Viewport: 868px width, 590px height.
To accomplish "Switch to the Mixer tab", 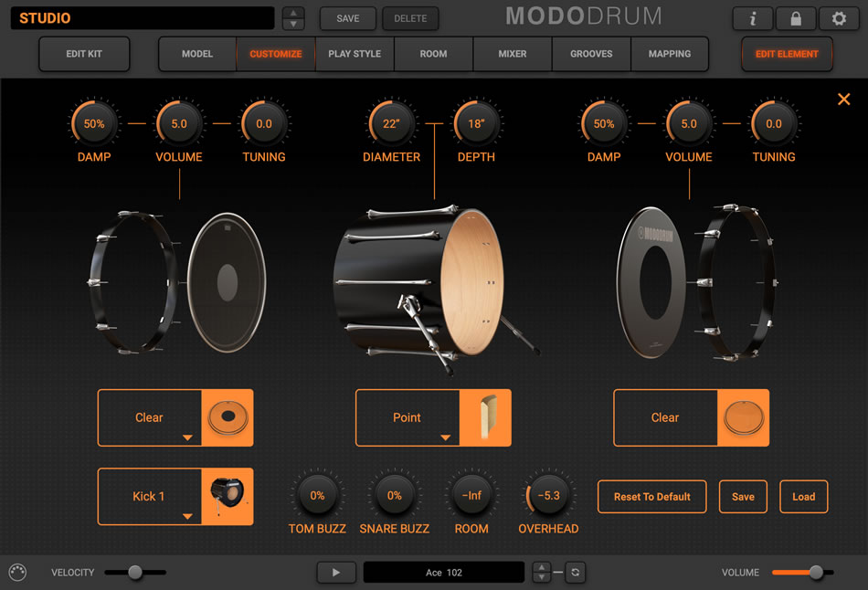I will (512, 54).
